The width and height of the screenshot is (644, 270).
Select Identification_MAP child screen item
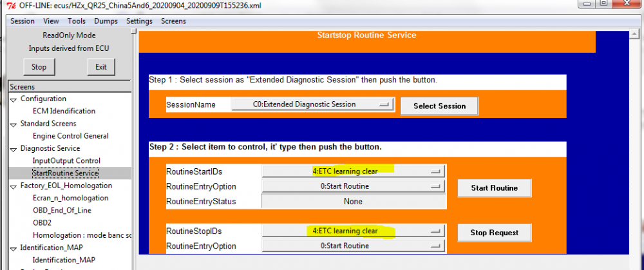(x=64, y=260)
